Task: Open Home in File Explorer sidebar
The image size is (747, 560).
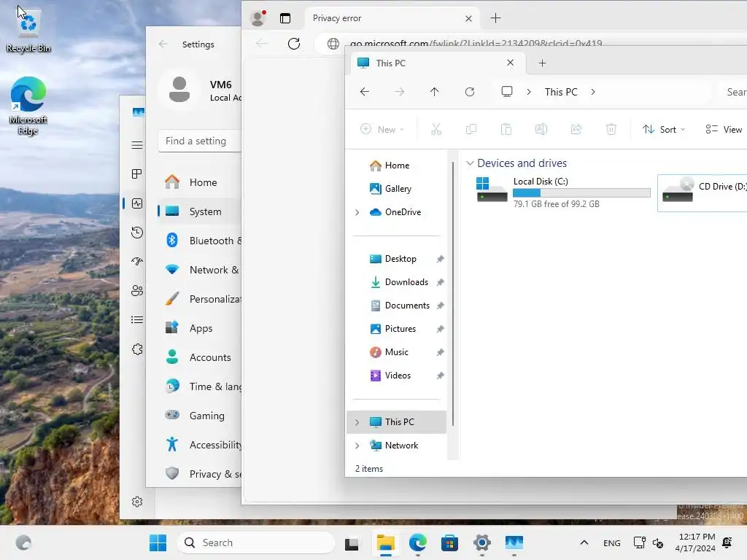Action: point(397,166)
